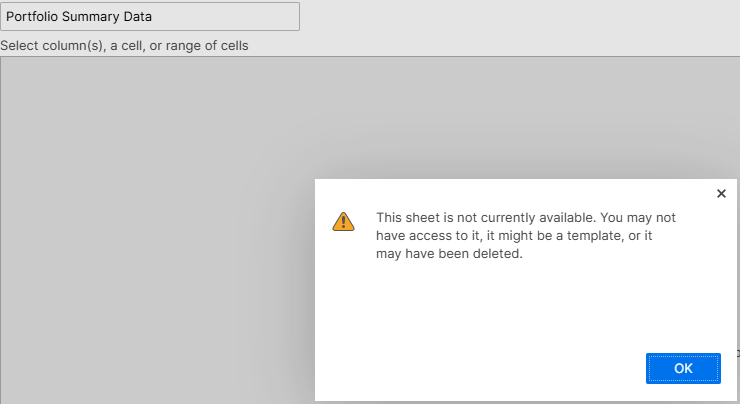Click the 'Portfolio Summary Data' text
The image size is (740, 404).
[79, 17]
